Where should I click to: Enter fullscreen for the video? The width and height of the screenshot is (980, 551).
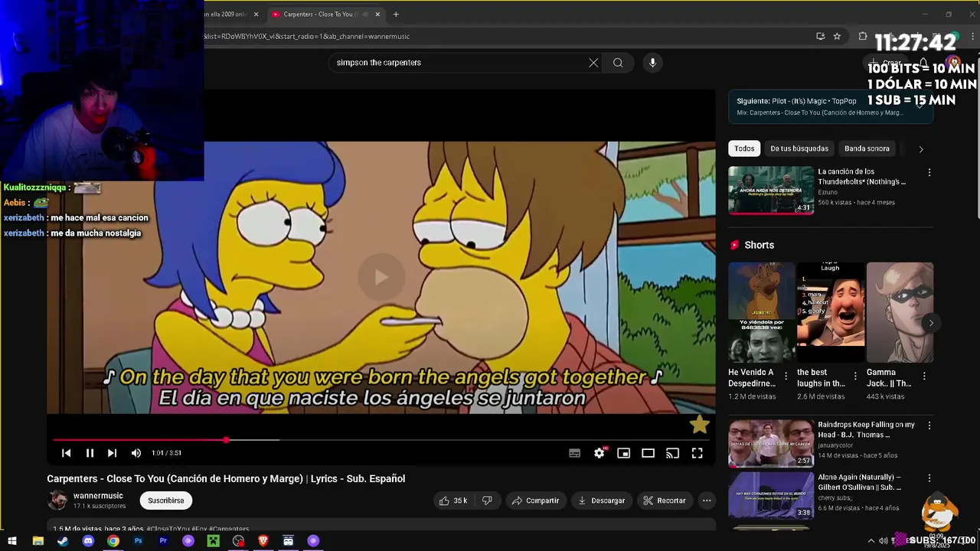click(697, 453)
